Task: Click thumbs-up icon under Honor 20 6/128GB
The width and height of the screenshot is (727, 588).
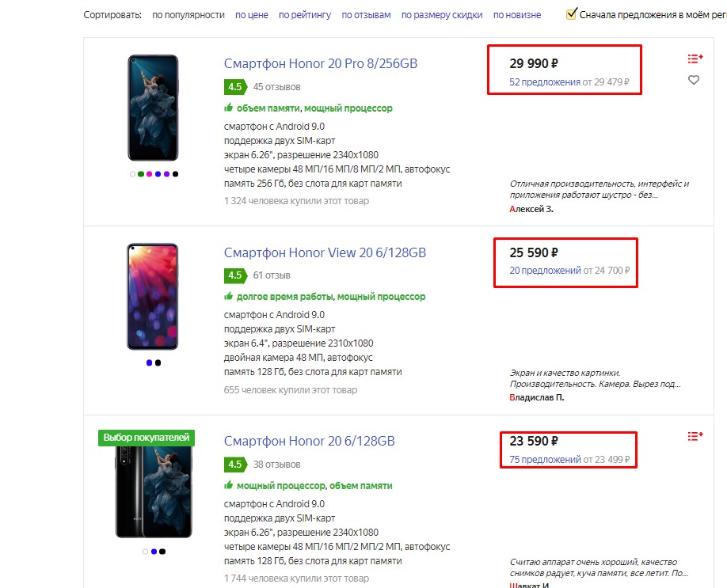Action: coord(229,485)
